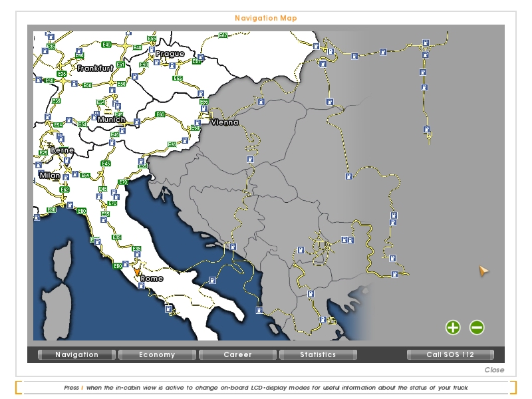Select the E56 road marker southwest of Vienna

(x=172, y=144)
